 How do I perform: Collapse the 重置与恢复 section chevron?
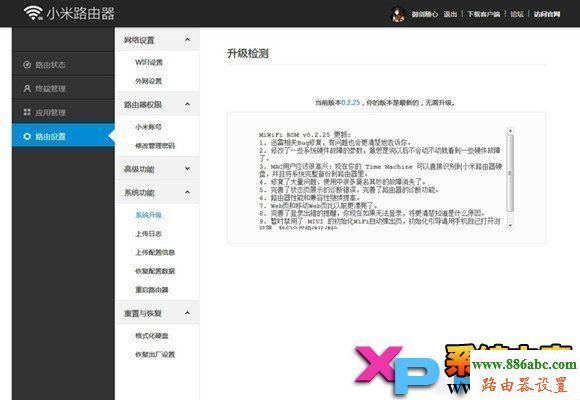click(x=188, y=313)
